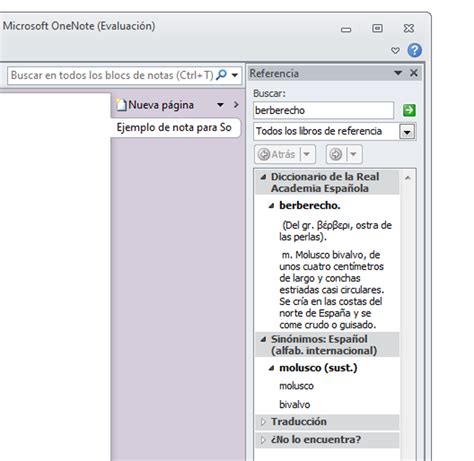Select synonym molusco

click(x=296, y=386)
